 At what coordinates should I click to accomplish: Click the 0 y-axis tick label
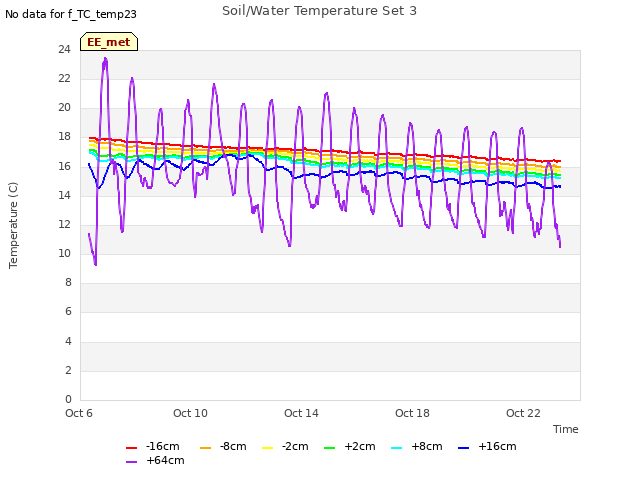68,399
